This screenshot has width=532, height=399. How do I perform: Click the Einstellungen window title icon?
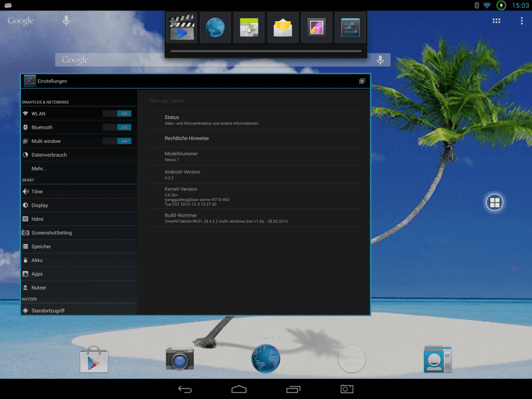pos(30,81)
